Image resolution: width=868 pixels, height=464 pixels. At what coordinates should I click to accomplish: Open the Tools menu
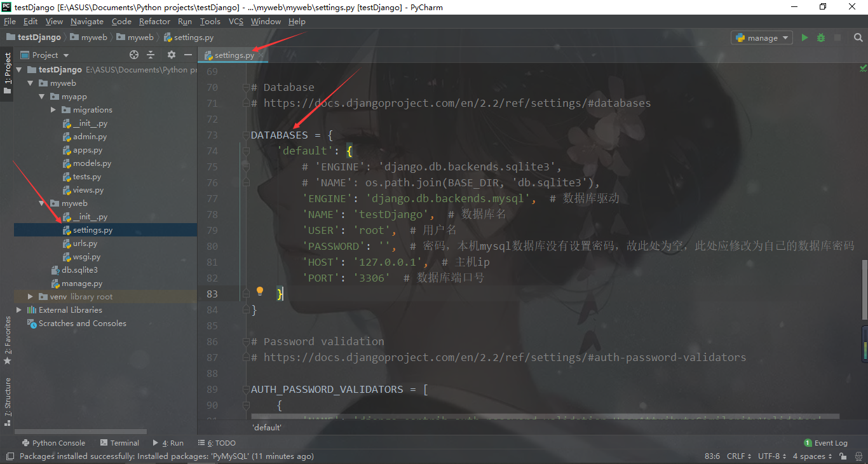210,21
